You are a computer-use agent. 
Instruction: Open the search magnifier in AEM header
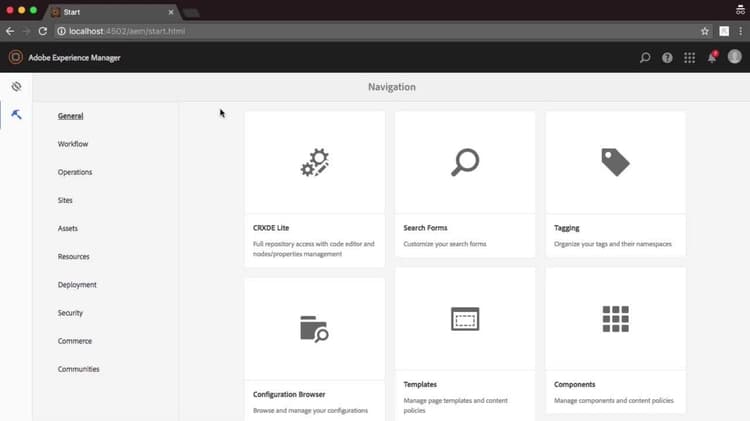[x=645, y=58]
